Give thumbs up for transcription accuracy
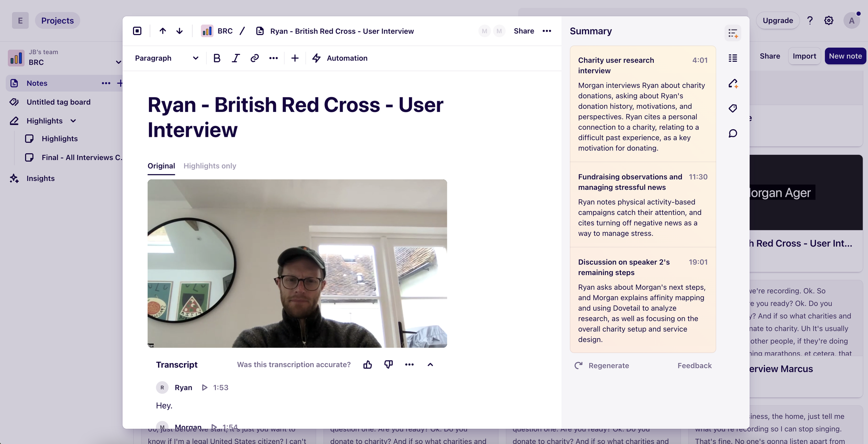Screen dimensions: 868x444 tap(367, 364)
